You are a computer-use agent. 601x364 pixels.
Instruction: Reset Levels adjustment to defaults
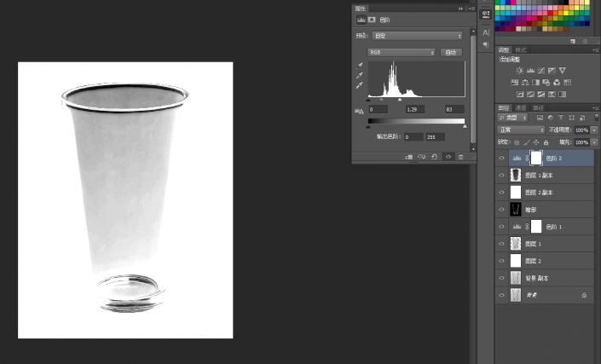(x=434, y=157)
